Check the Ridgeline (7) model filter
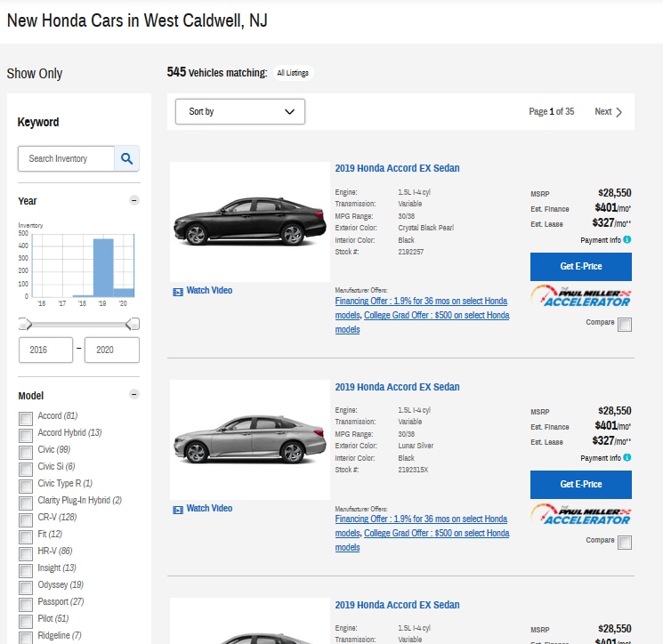 tap(26, 638)
